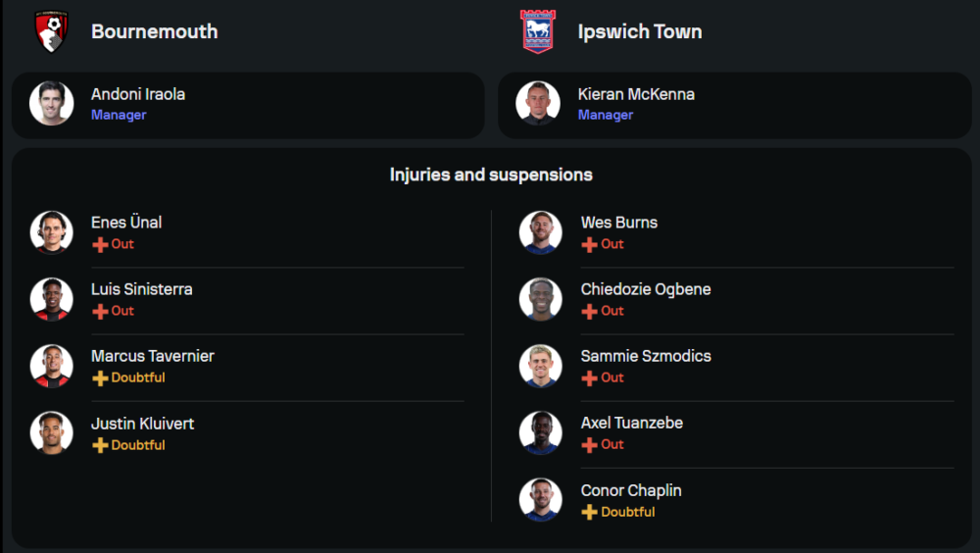The width and height of the screenshot is (980, 553).
Task: Open Enes Ünal's player name link
Action: tap(126, 223)
